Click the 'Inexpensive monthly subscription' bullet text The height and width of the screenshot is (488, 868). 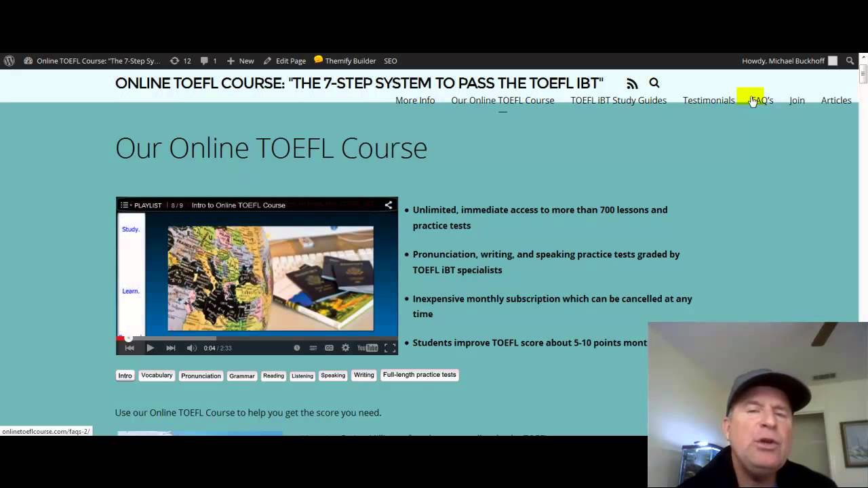[x=552, y=306]
